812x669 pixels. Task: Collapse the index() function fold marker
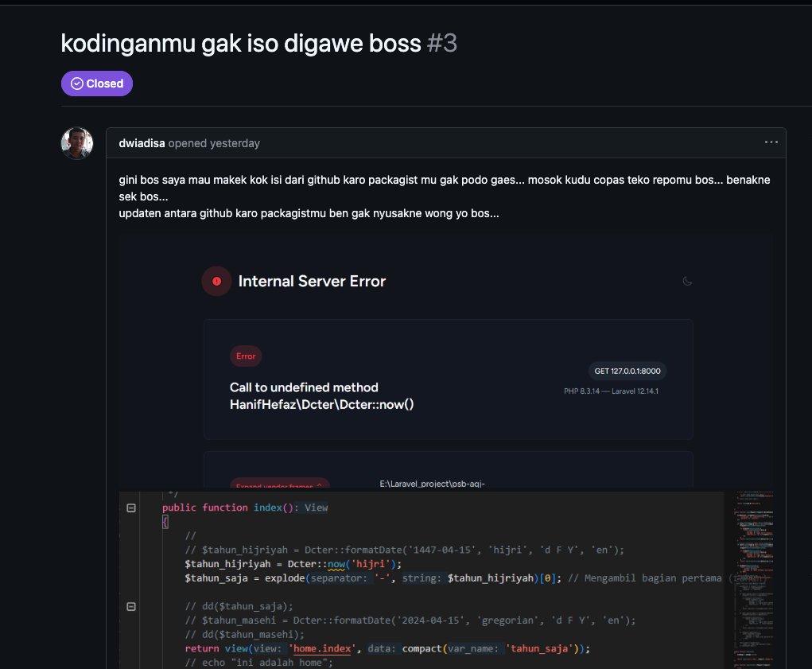[x=131, y=508]
